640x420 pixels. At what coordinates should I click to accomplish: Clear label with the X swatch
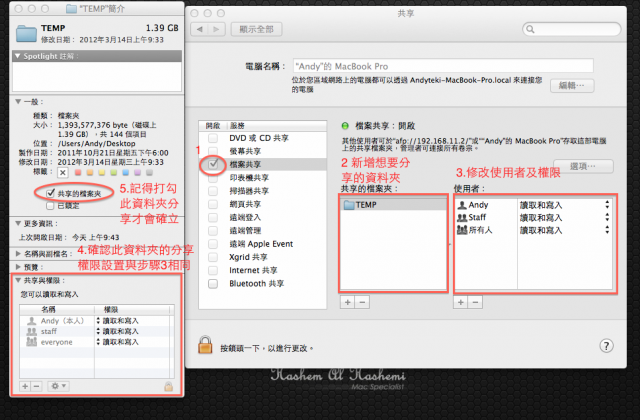click(x=62, y=172)
